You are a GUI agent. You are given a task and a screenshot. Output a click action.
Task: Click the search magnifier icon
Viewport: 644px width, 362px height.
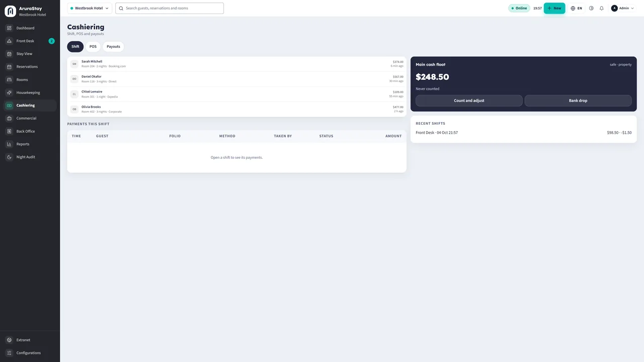click(x=121, y=8)
